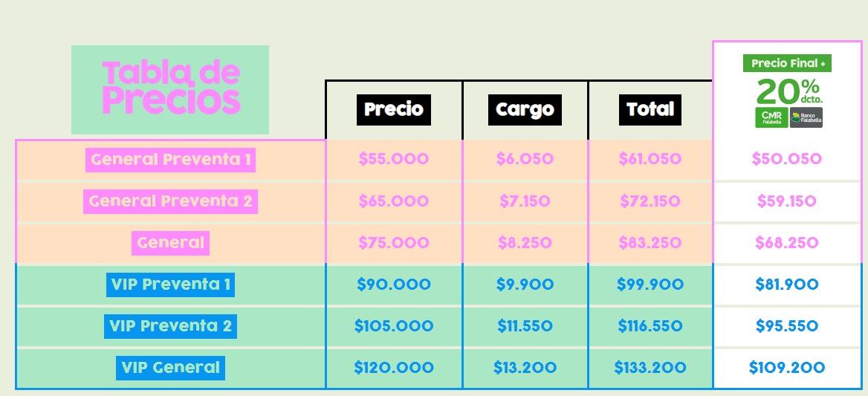Screen dimensions: 868x396
Task: Select the $55.000 price cell
Action: tap(393, 159)
